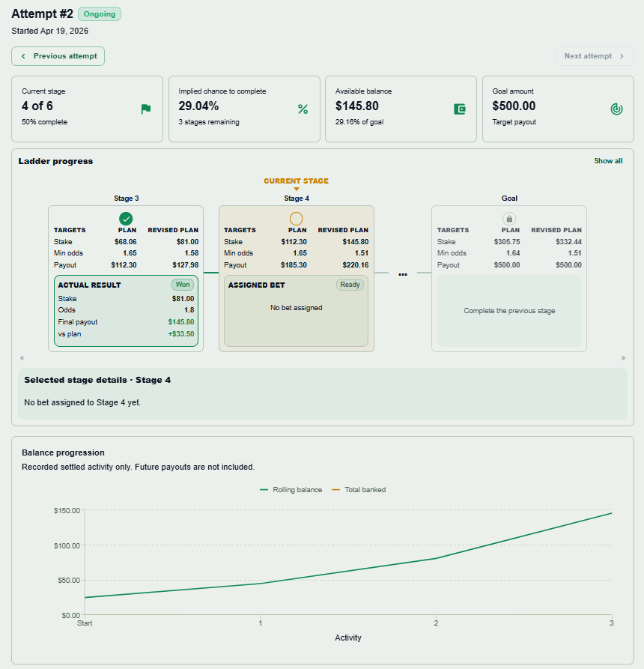
Task: Click the '+$33.50' vs plan value
Action: pyautogui.click(x=181, y=334)
